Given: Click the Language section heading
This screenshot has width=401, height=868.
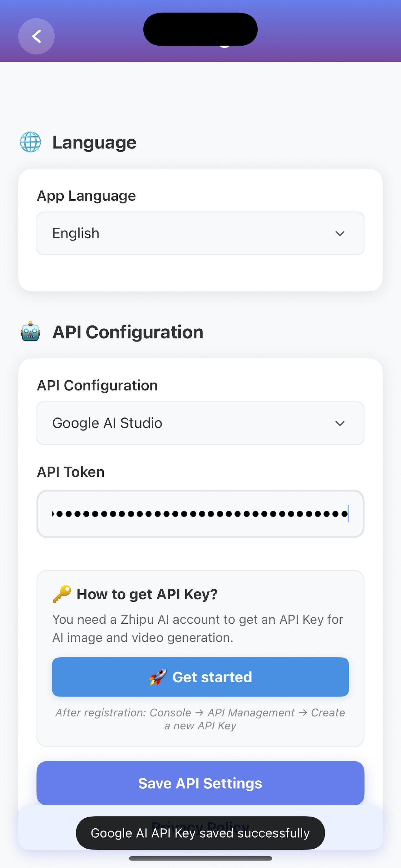Looking at the screenshot, I should click(x=94, y=142).
